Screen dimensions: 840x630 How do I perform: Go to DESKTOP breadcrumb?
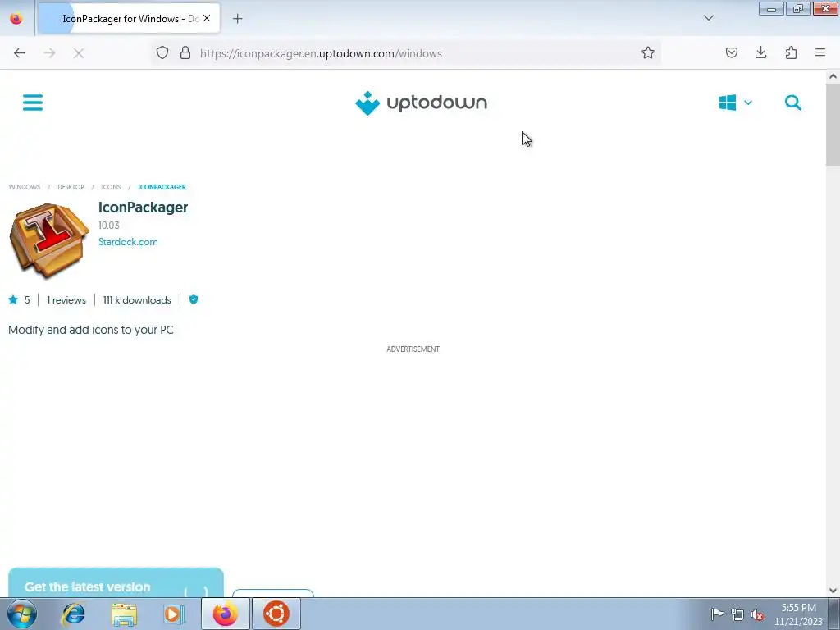pos(71,187)
